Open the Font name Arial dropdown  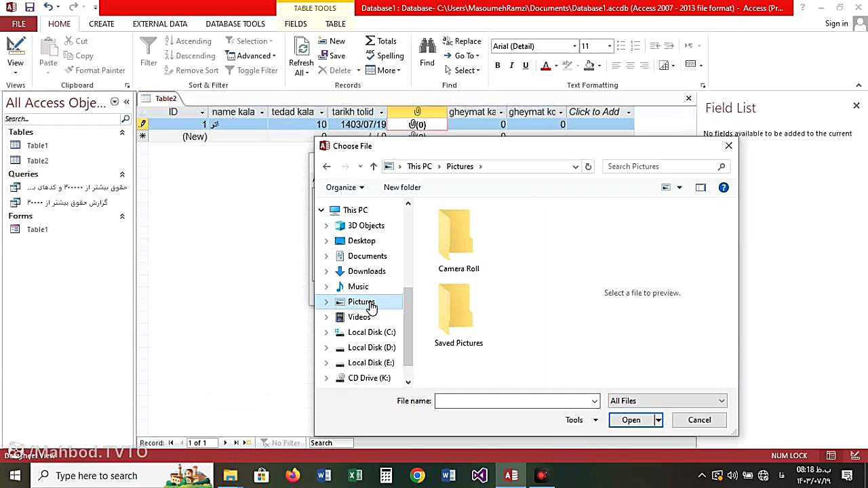pos(574,46)
